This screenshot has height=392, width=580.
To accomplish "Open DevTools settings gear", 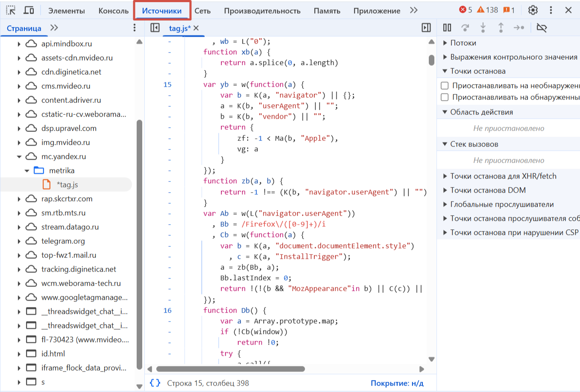I will [533, 10].
